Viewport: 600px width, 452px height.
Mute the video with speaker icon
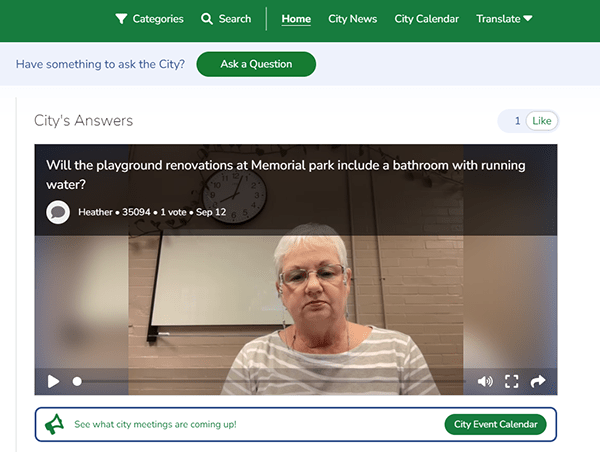coord(485,381)
